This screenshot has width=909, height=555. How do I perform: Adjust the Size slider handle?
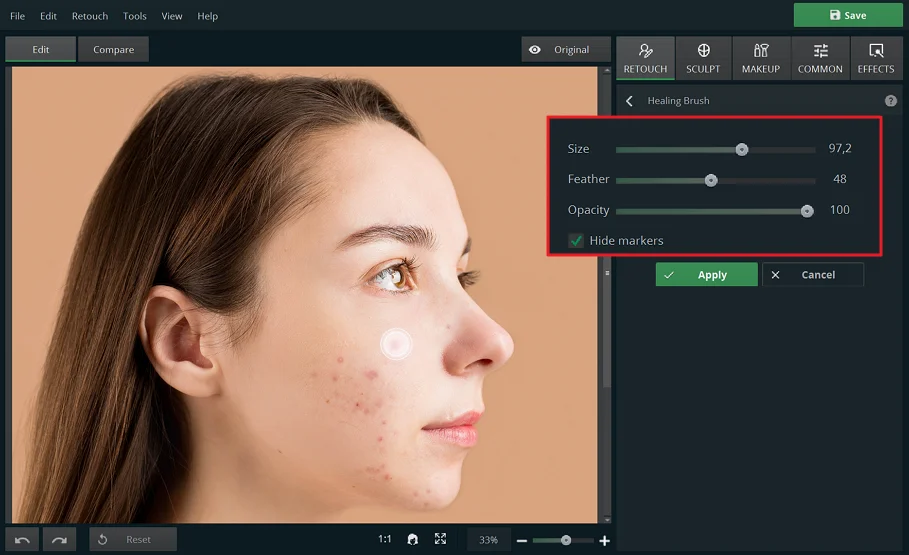click(742, 150)
